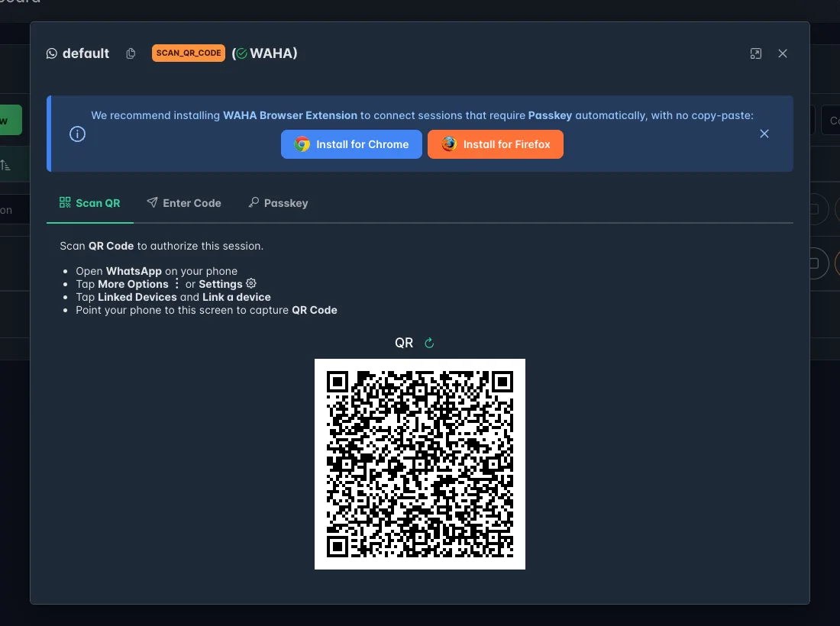Viewport: 840px width, 626px height.
Task: Install the extension for Firefox
Action: point(496,144)
